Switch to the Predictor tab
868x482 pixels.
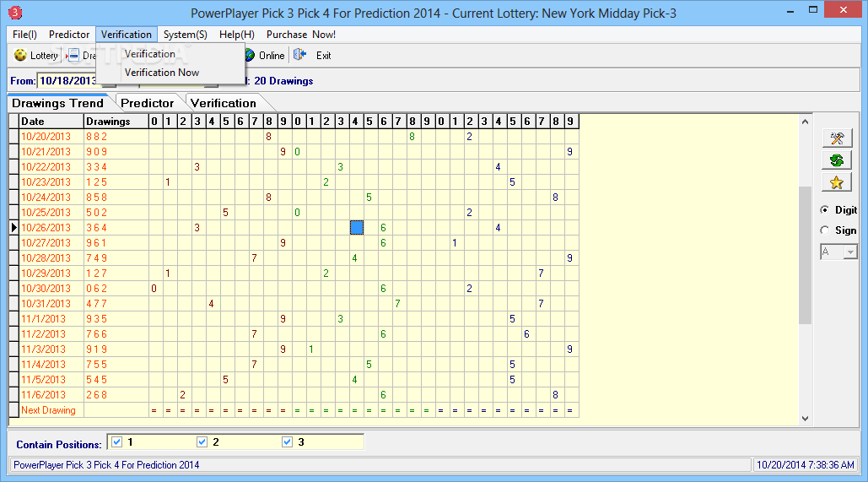coord(148,103)
